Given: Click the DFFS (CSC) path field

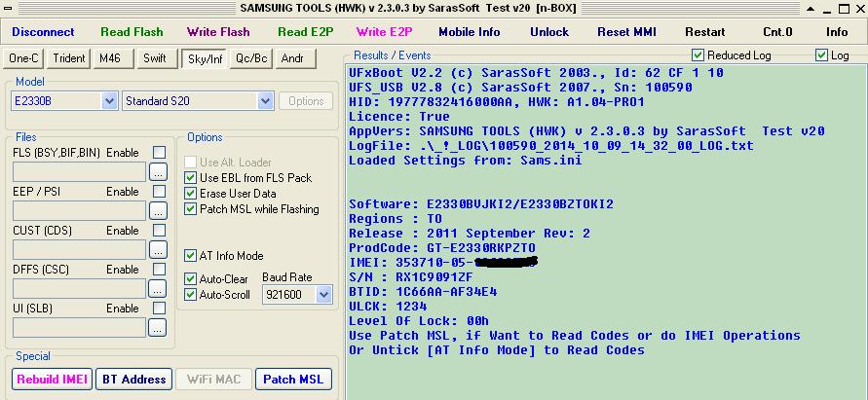Looking at the screenshot, I should click(x=79, y=288).
